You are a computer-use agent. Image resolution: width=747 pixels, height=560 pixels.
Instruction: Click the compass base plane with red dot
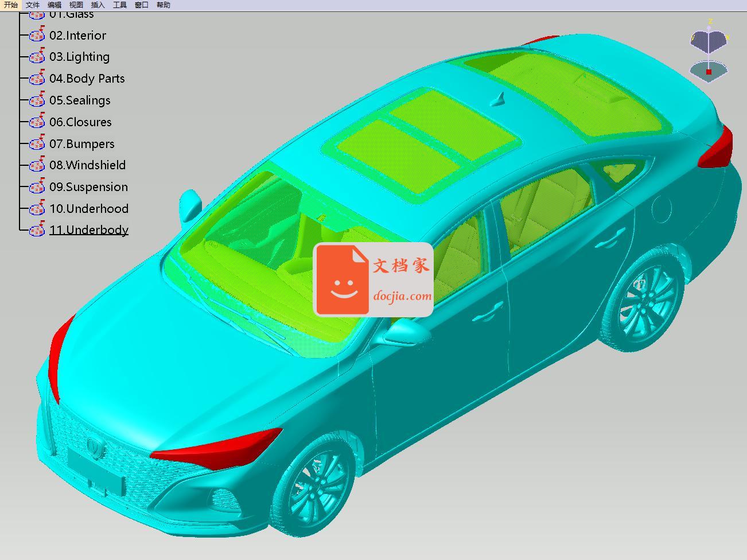[709, 71]
